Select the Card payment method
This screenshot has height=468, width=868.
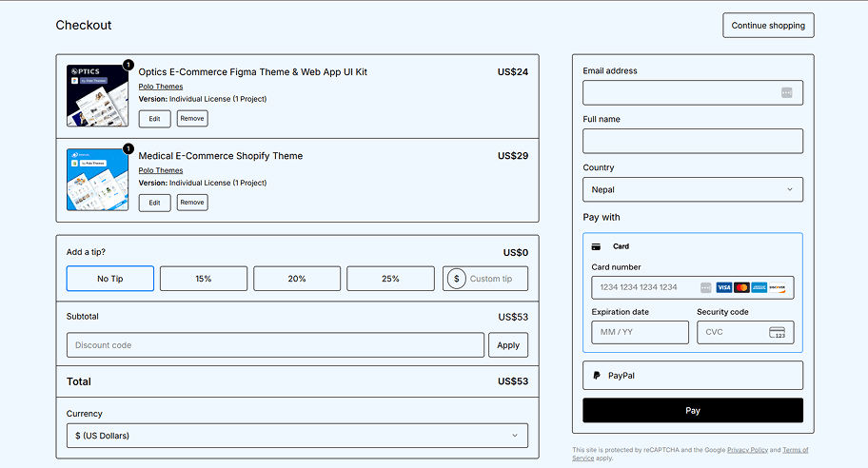click(x=693, y=246)
